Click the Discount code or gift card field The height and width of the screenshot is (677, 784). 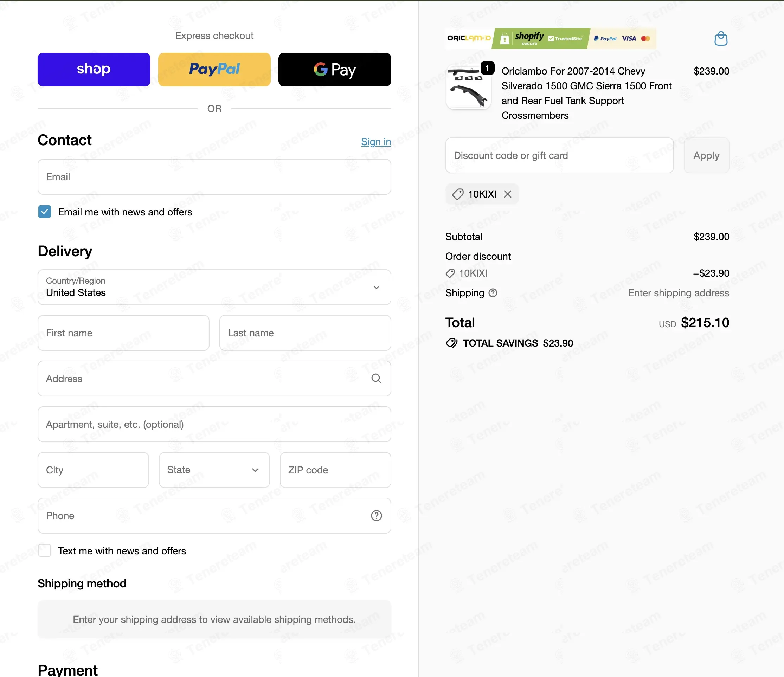coord(559,155)
